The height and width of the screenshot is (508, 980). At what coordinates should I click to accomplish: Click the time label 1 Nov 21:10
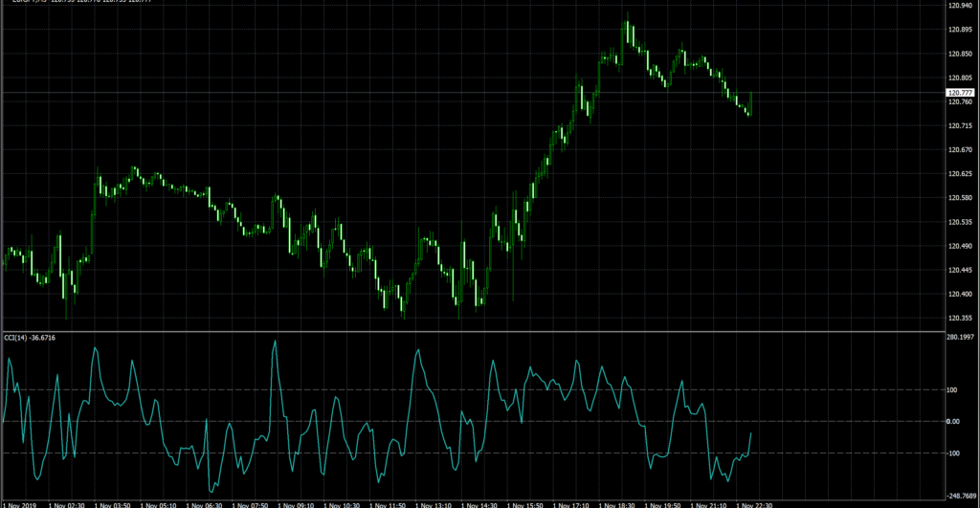pos(708,505)
